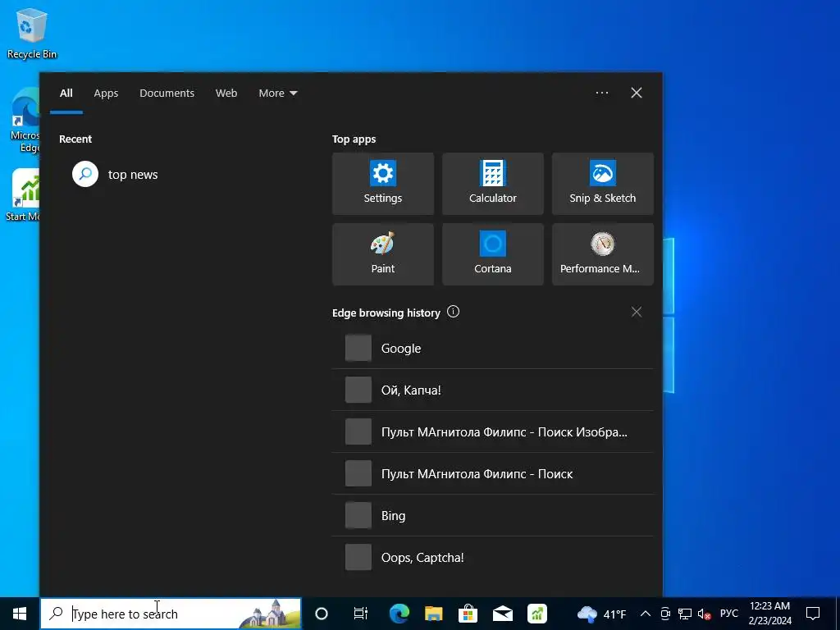Screen dimensions: 840x630
Task: Switch to the Documents tab
Action: (167, 94)
